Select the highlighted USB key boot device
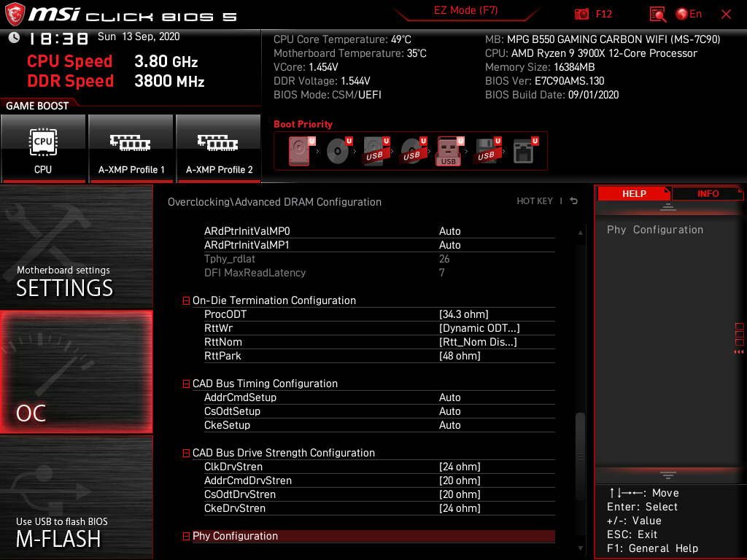The height and width of the screenshot is (560, 747). [449, 151]
